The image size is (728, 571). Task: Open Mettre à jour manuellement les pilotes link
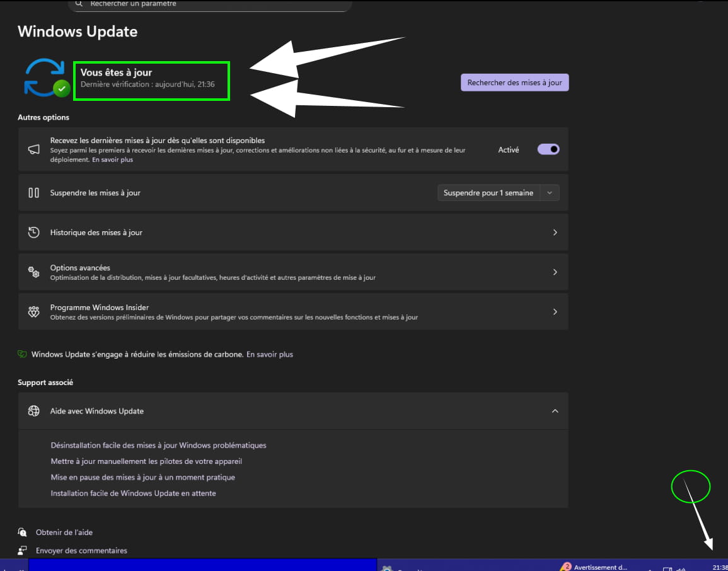[146, 461]
